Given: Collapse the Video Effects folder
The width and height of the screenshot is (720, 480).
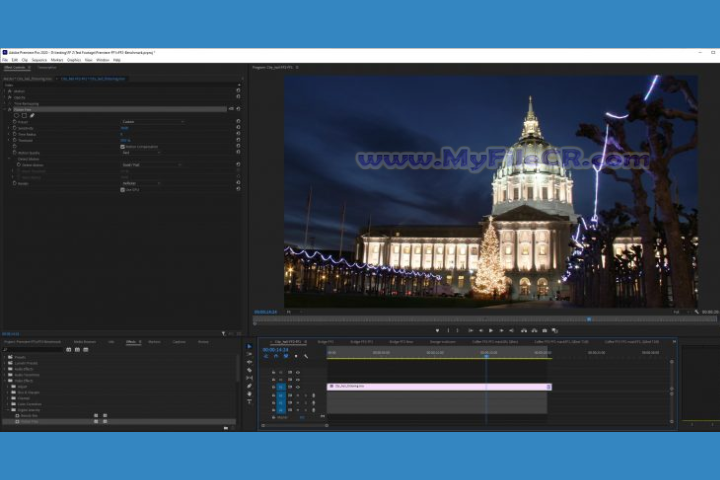Looking at the screenshot, I should (x=5, y=381).
